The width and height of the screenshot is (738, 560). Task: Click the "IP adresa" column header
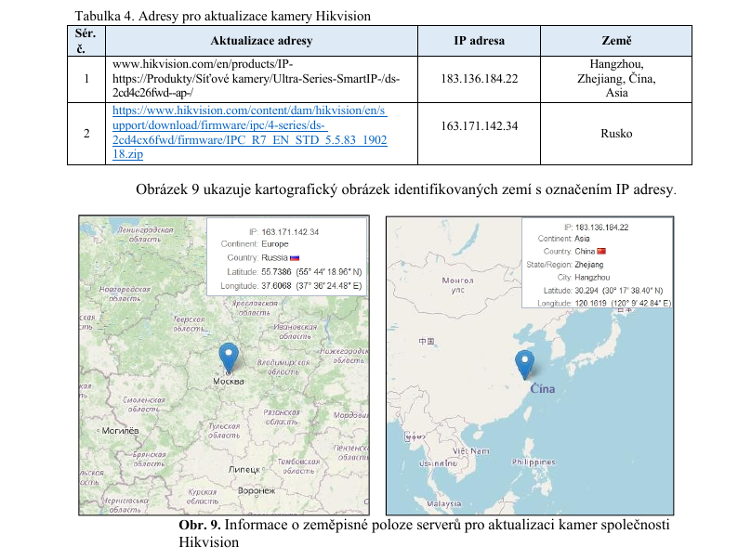[480, 41]
